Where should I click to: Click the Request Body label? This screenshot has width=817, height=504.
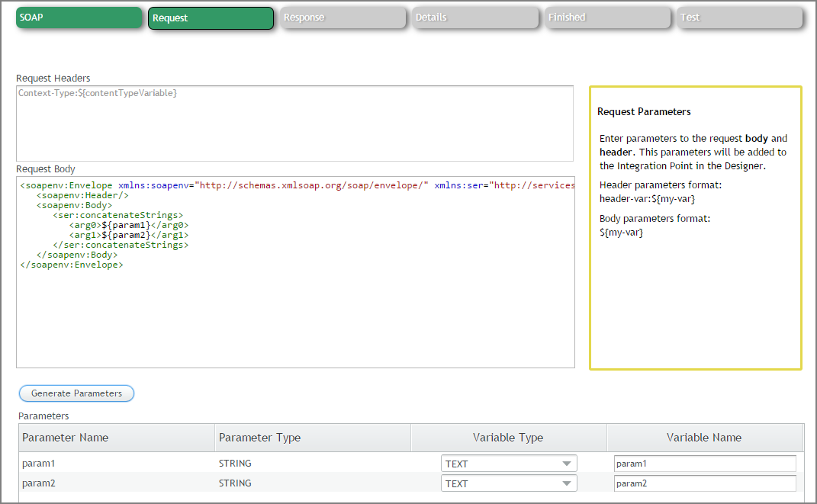point(46,169)
